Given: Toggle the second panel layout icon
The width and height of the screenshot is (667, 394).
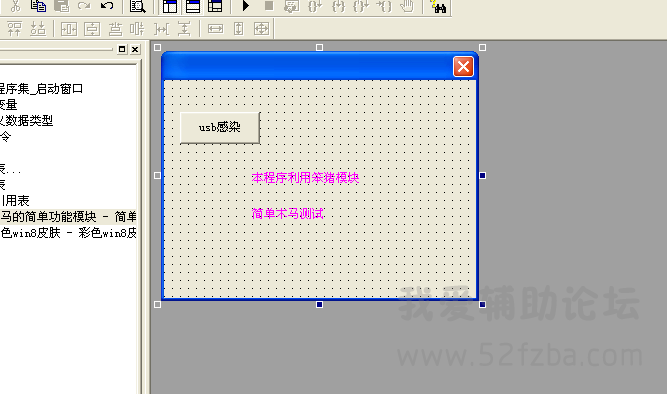Looking at the screenshot, I should 193,6.
